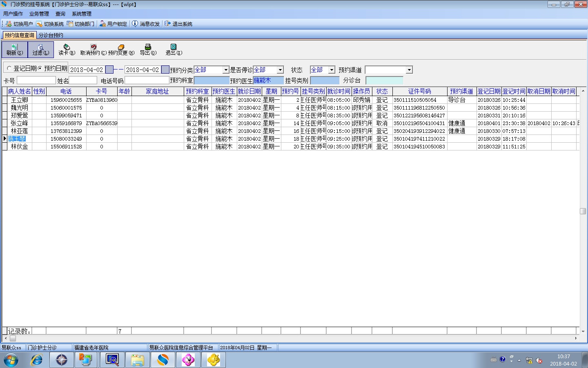Screen dimensions: 588x368
Task: Click the horizontal scrollbar right arrow
Action: tap(576, 338)
